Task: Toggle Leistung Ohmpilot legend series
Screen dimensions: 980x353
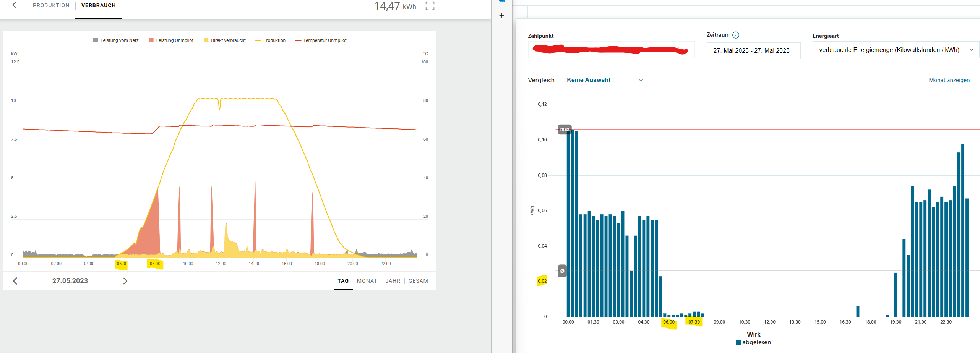Action: tap(171, 40)
